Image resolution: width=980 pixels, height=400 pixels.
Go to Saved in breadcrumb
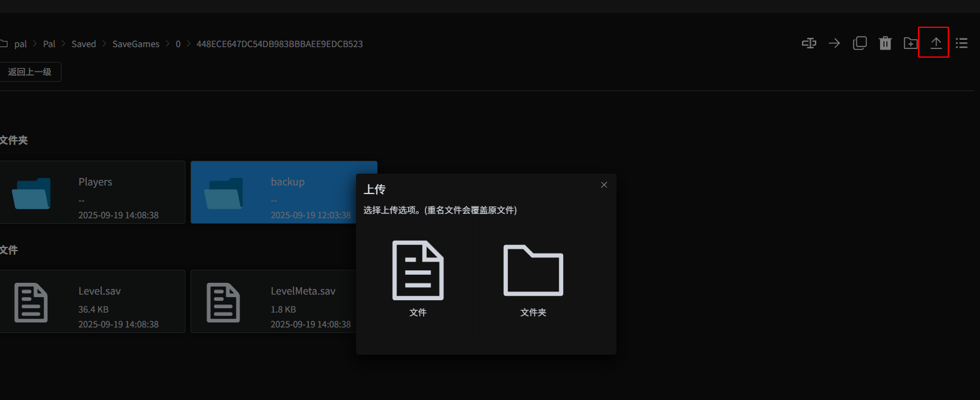(x=84, y=44)
